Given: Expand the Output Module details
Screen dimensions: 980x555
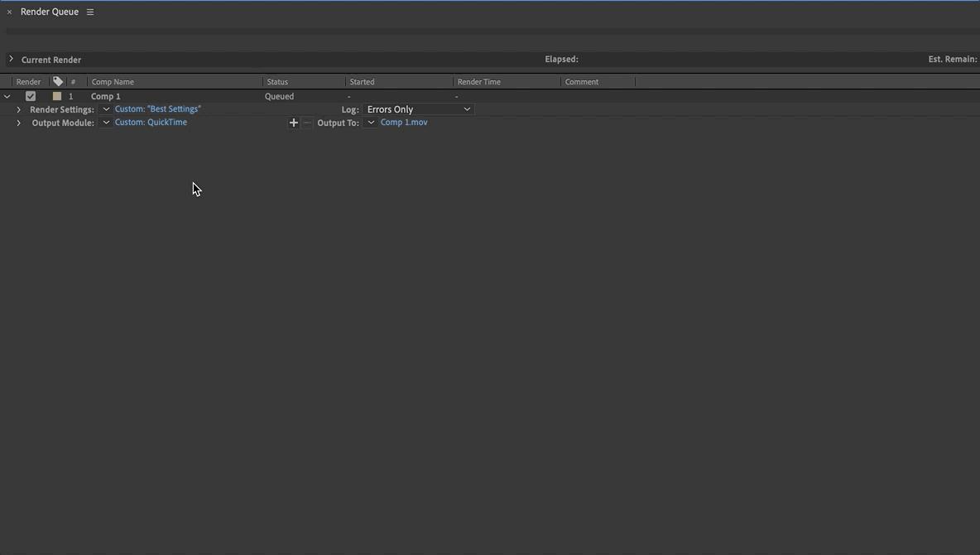Looking at the screenshot, I should tap(19, 123).
